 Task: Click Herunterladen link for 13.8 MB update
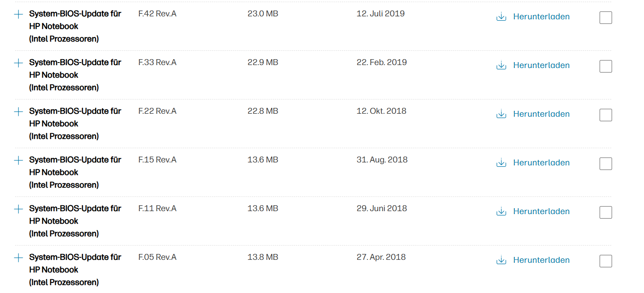coord(541,260)
